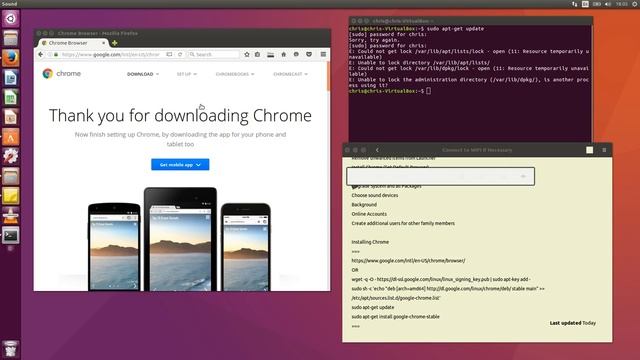The image size is (640, 360).
Task: Open a new Firefox tab
Action: pyautogui.click(x=115, y=43)
